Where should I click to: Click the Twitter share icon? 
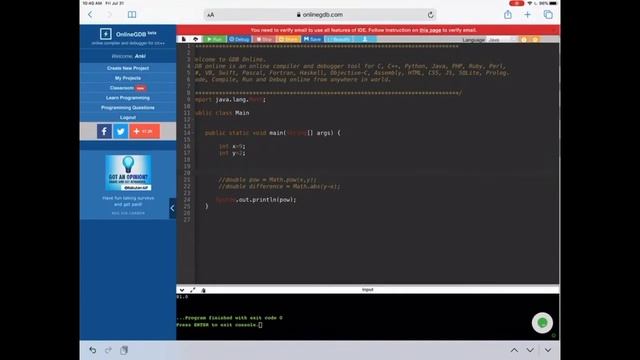tap(120, 131)
